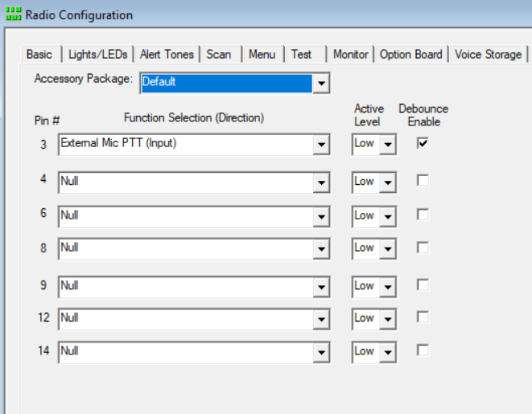Select the Basic tab
The height and width of the screenshot is (414, 532).
(39, 55)
